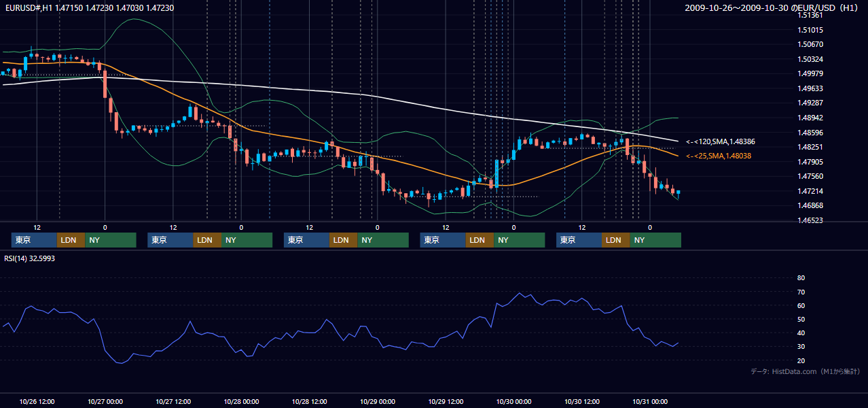Pick the 1.48942 price axis value
The height and width of the screenshot is (408, 868).
810,118
